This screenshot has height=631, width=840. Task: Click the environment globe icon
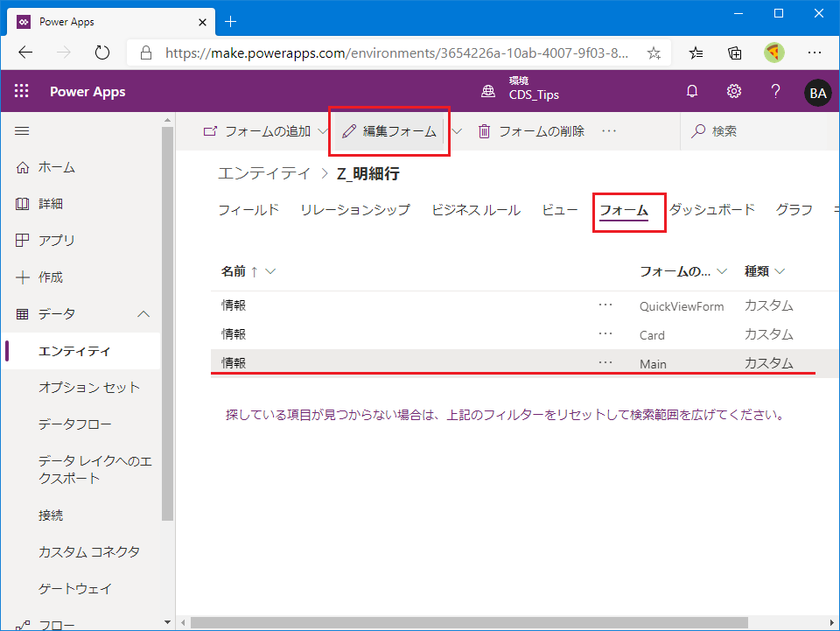(488, 92)
